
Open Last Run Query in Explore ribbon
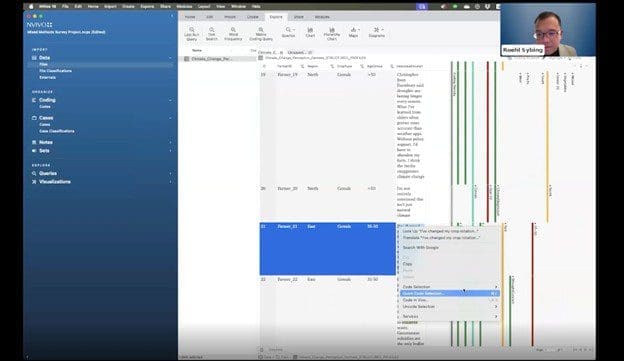tap(191, 34)
